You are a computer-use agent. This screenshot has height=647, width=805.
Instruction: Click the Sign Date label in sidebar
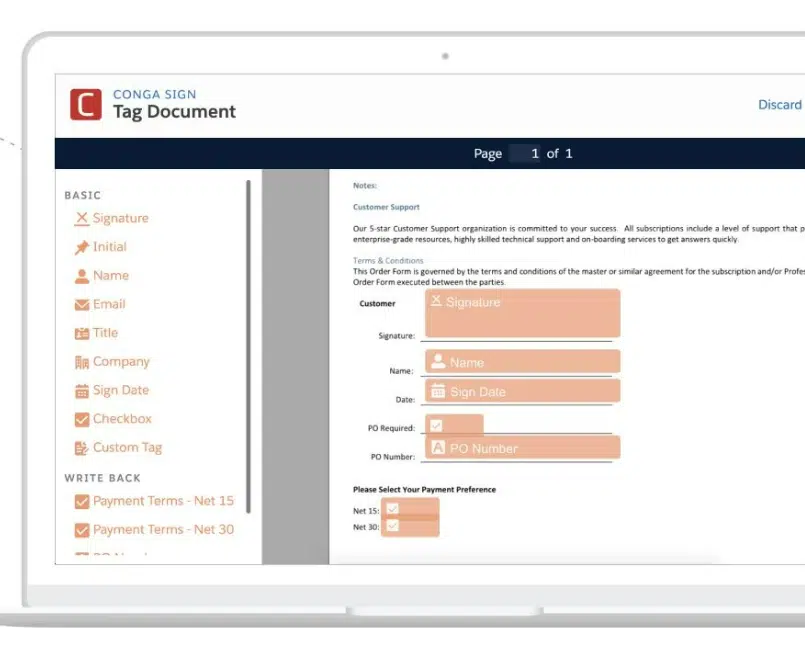tap(121, 391)
